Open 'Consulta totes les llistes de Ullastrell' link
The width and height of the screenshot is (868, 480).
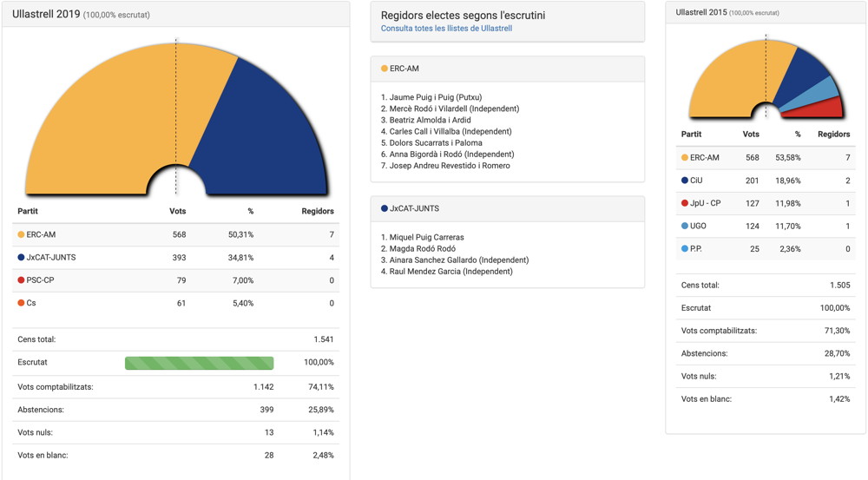click(x=446, y=29)
